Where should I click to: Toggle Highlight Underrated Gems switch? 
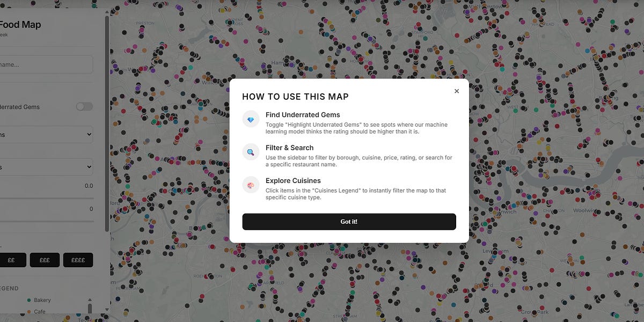tap(84, 107)
